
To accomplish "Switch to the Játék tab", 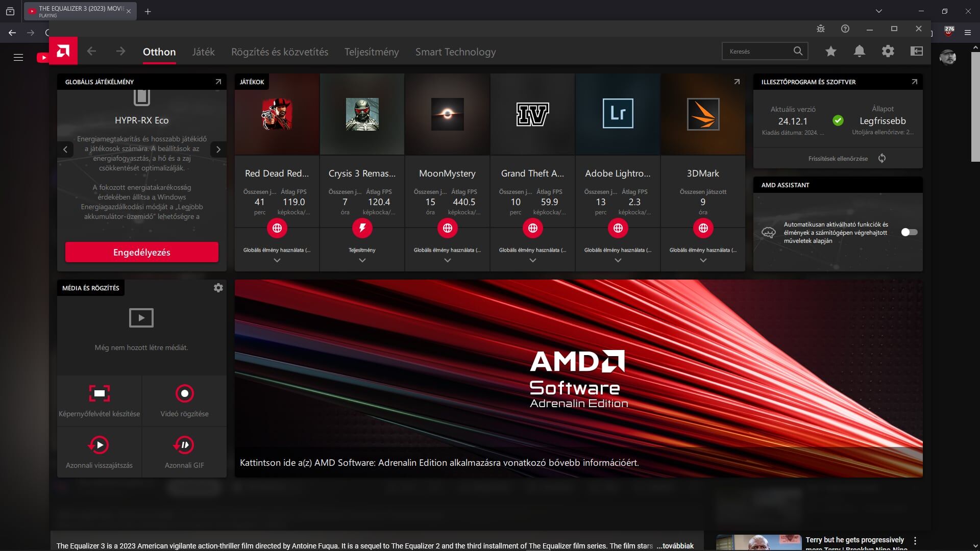I will pyautogui.click(x=203, y=52).
